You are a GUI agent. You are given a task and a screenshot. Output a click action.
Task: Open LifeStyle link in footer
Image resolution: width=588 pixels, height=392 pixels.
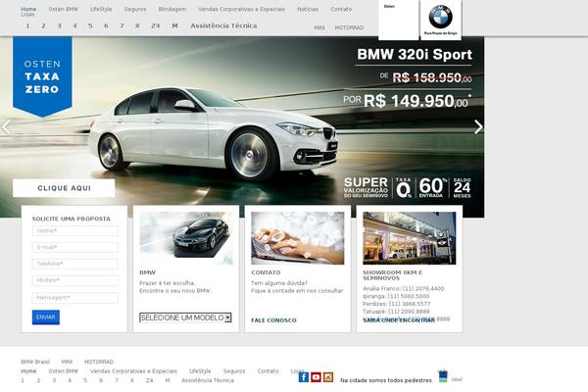pyautogui.click(x=200, y=371)
